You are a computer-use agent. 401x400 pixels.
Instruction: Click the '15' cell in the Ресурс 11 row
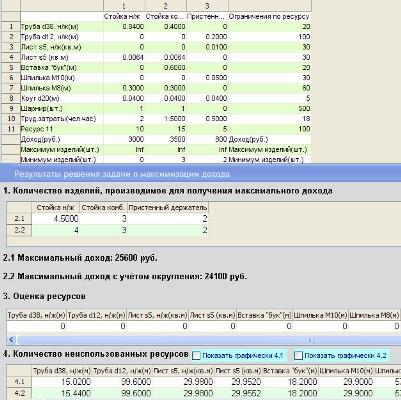click(x=166, y=129)
